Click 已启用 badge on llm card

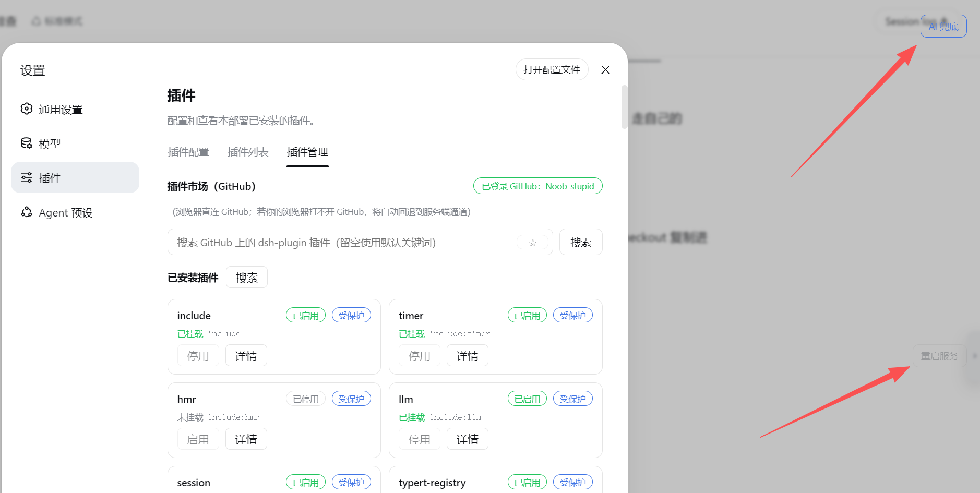(528, 399)
